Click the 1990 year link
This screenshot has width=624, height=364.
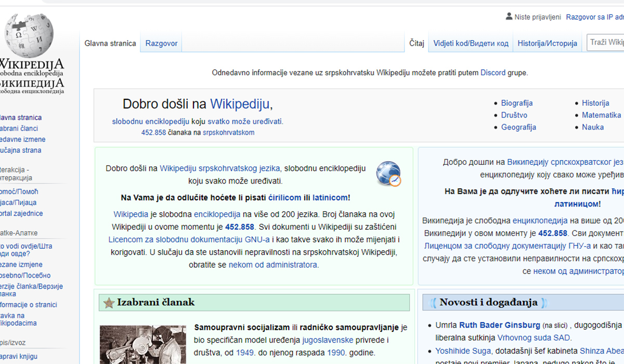336,353
